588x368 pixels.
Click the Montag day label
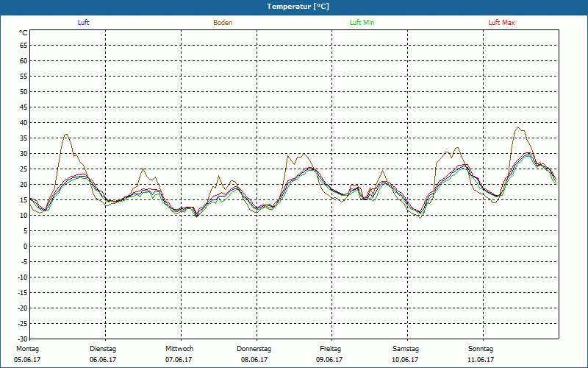pos(27,349)
